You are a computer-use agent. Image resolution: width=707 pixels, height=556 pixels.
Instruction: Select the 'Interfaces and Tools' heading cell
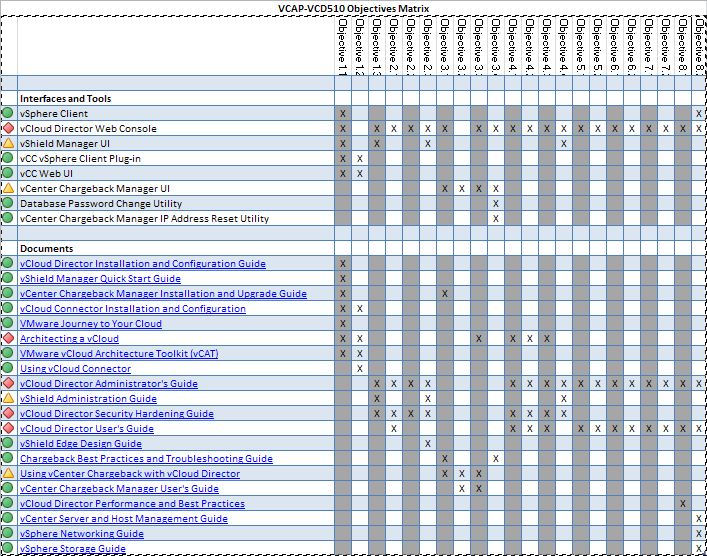(x=176, y=98)
